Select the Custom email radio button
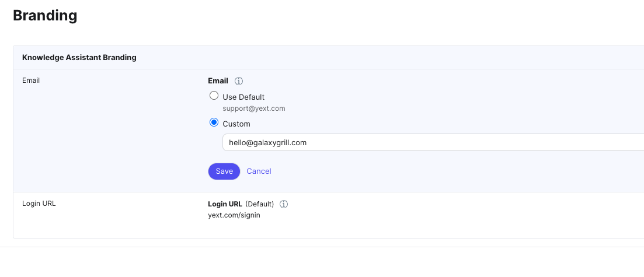Viewport: 644px width, 277px height. tap(214, 123)
